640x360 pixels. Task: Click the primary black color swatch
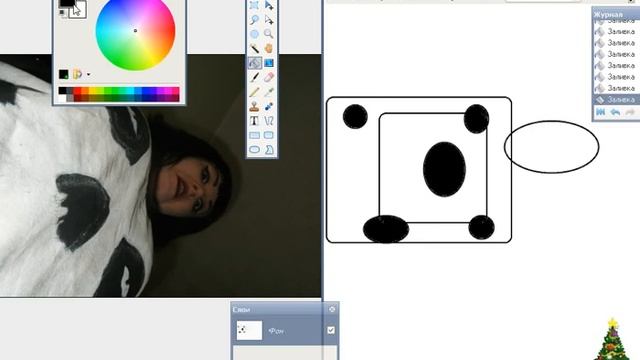pos(66,2)
